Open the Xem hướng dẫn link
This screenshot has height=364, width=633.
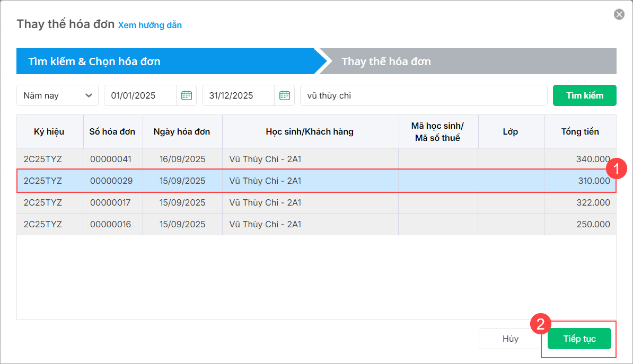point(150,25)
